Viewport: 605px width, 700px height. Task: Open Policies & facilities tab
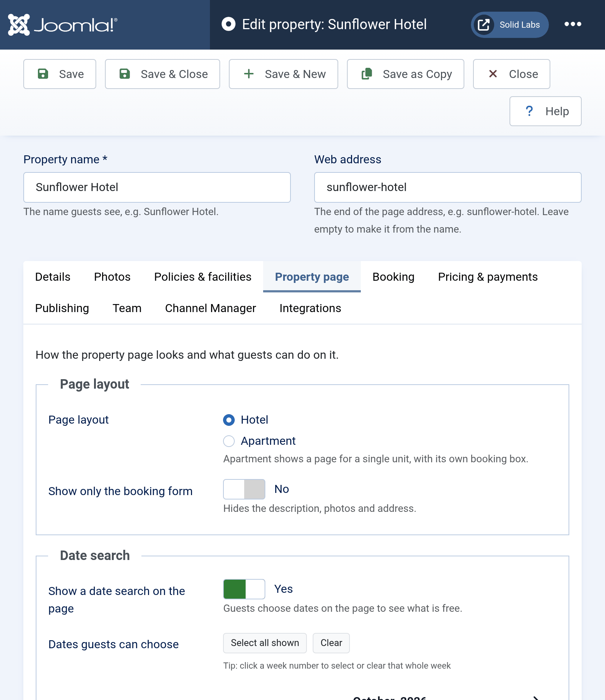[203, 277]
